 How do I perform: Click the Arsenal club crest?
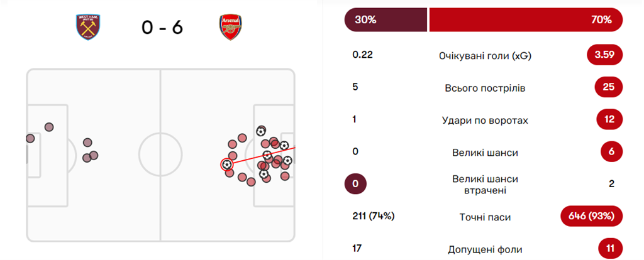[x=230, y=28]
